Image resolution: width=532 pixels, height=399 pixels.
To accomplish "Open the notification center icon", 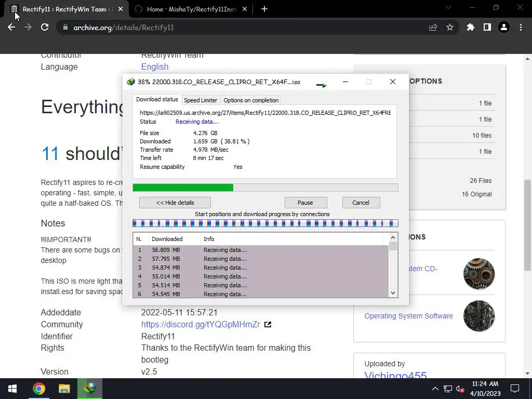I will click(515, 389).
